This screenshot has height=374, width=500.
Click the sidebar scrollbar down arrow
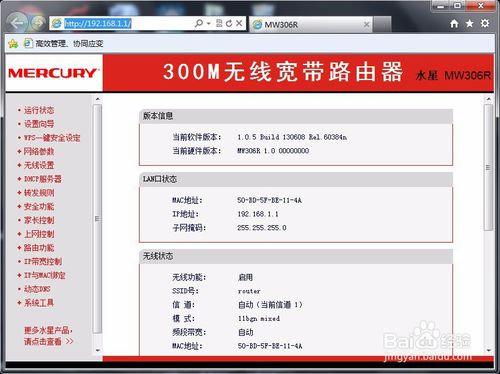97,350
